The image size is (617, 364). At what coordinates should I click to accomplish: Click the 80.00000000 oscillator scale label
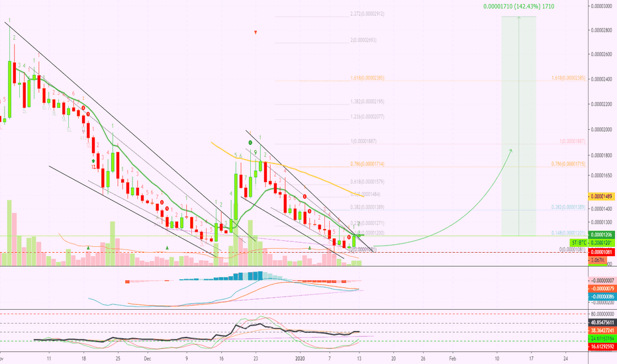(x=602, y=314)
